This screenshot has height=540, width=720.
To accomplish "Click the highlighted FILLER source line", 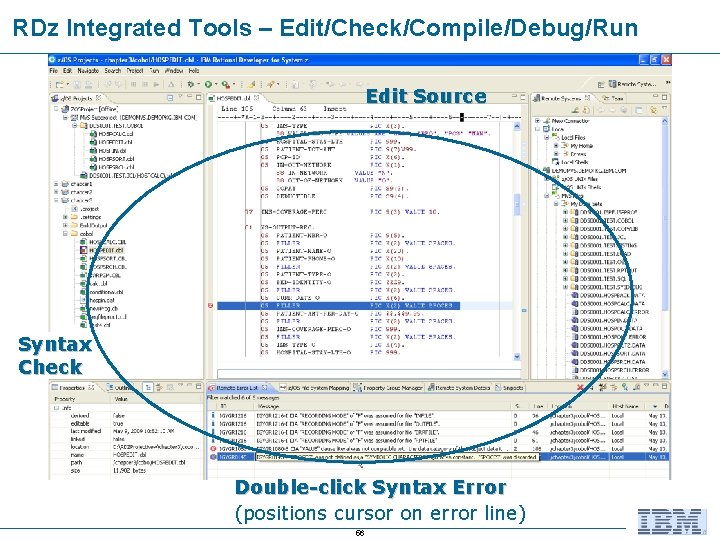I will (x=338, y=305).
